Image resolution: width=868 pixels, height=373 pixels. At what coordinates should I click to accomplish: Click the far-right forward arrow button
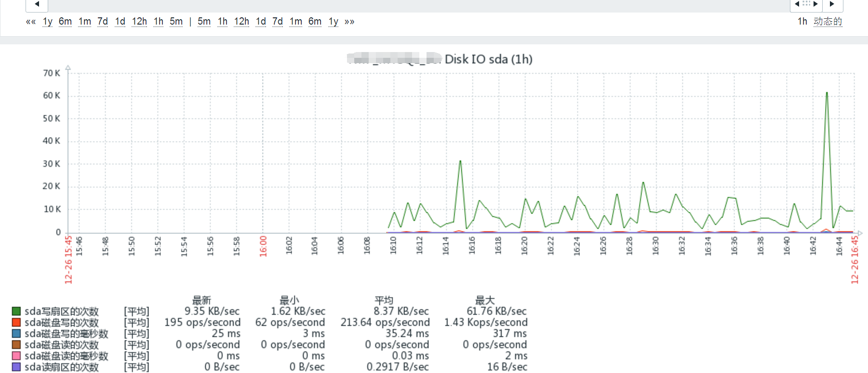coord(832,4)
